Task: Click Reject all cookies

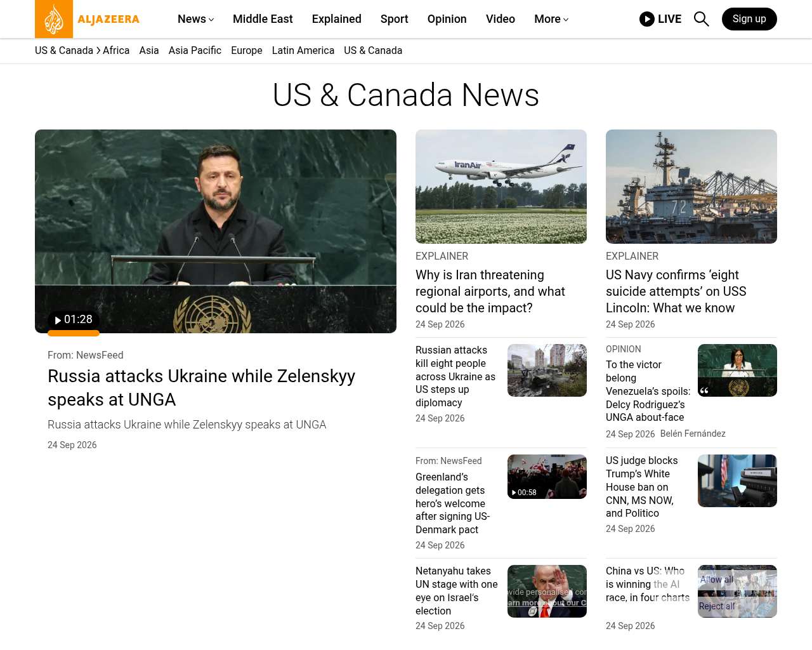Action: (717, 606)
